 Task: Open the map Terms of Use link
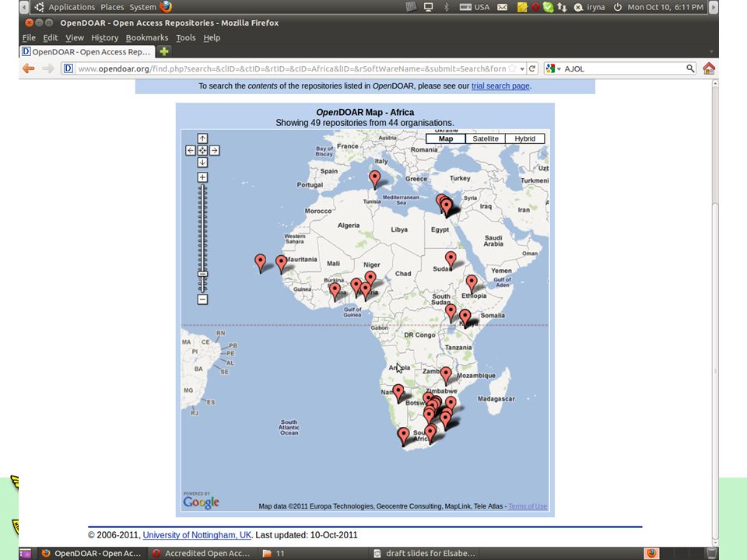(x=528, y=506)
